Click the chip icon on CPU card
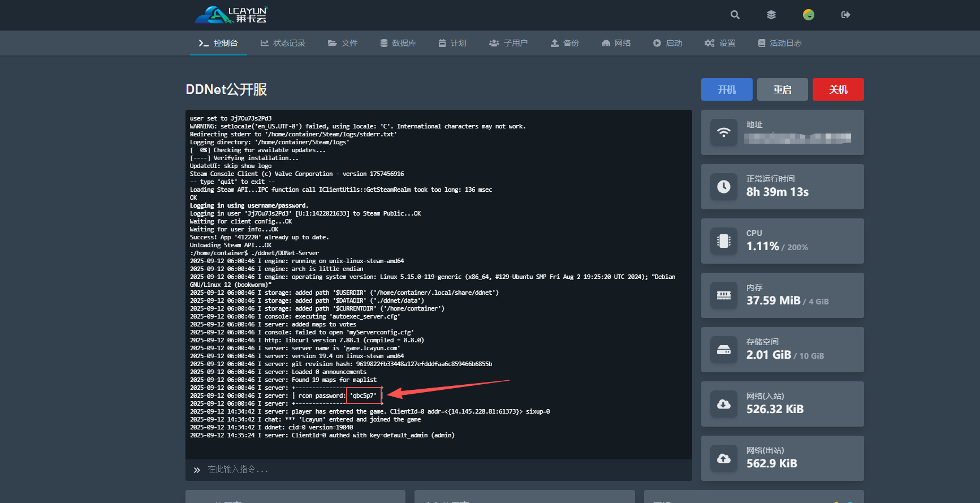The image size is (980, 503). pos(724,241)
